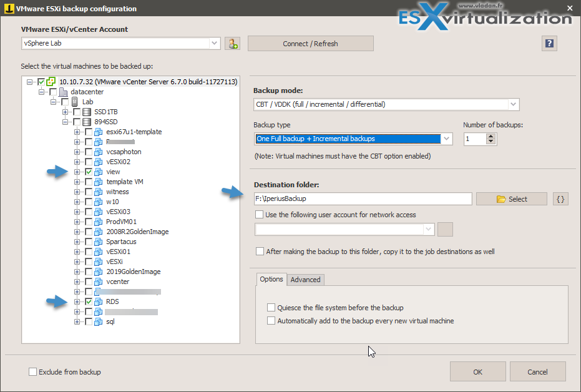This screenshot has height=392, width=581.
Task: Open the Backup mode dropdown
Action: point(513,104)
